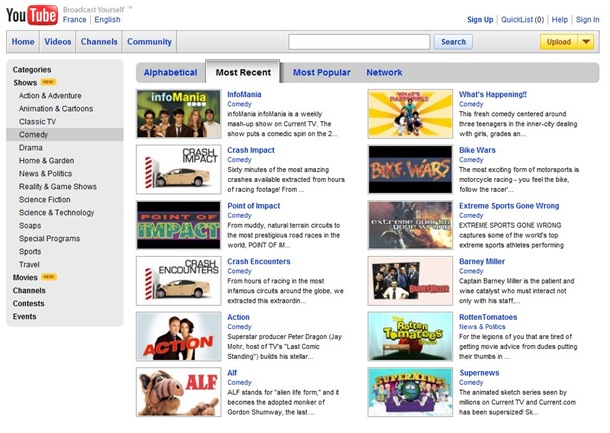Click the Help link
This screenshot has width=610, height=433.
[x=560, y=19]
